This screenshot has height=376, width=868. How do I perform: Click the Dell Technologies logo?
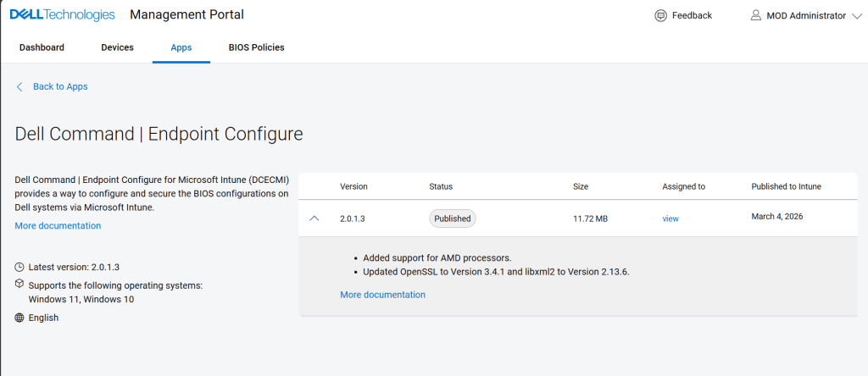pos(62,15)
